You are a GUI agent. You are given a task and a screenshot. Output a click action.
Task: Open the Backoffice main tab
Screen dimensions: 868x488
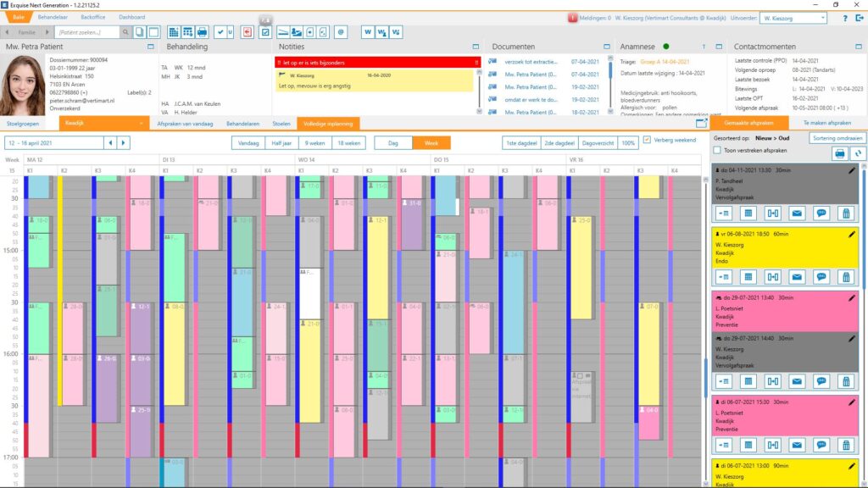pyautogui.click(x=93, y=17)
